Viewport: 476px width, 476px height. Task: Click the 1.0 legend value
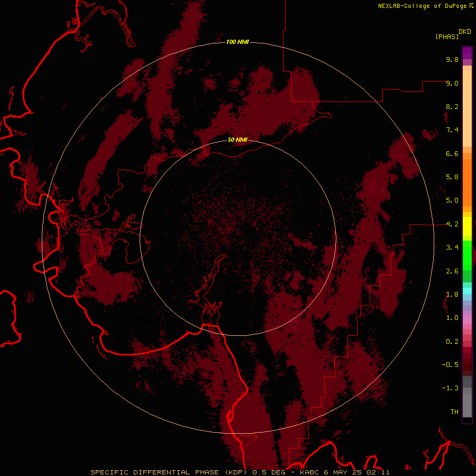(452, 318)
